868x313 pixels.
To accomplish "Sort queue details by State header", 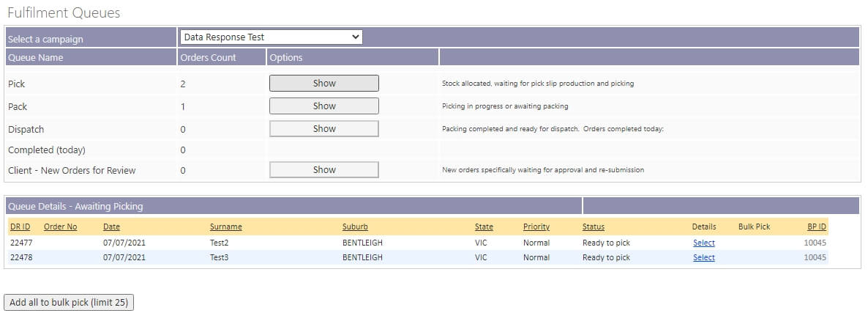I will (x=484, y=227).
